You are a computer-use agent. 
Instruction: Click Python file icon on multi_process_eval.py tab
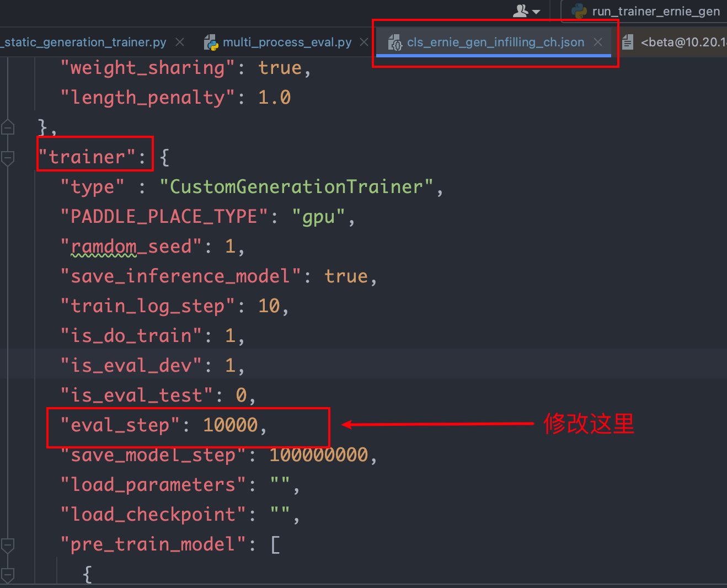[x=211, y=42]
